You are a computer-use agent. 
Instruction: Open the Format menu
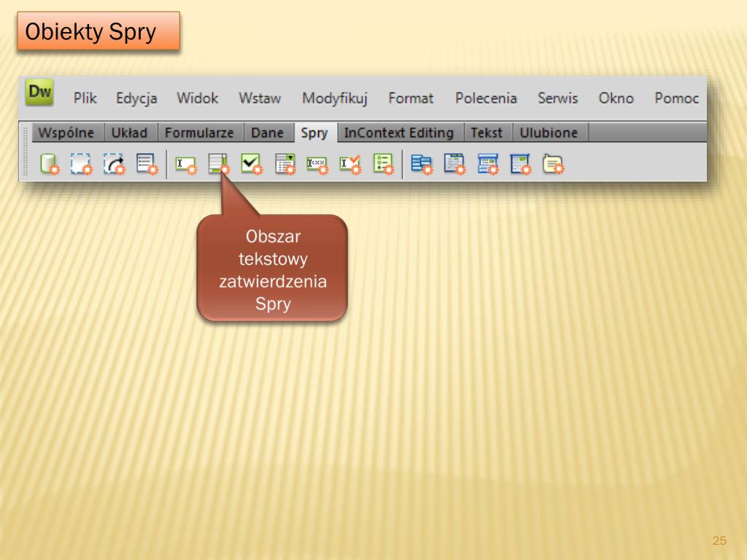411,98
